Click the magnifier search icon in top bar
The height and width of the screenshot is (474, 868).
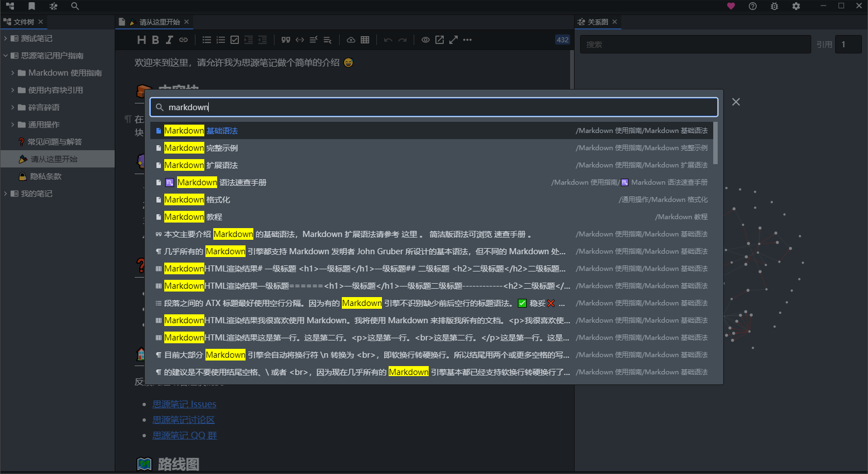tap(75, 6)
